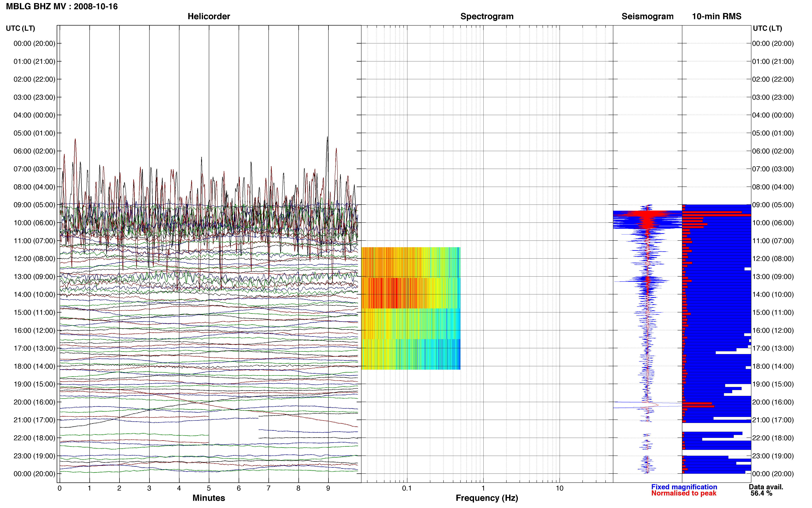Click left time label '12:00 (08:00)'
This screenshot has height=508, width=812.
coord(34,259)
